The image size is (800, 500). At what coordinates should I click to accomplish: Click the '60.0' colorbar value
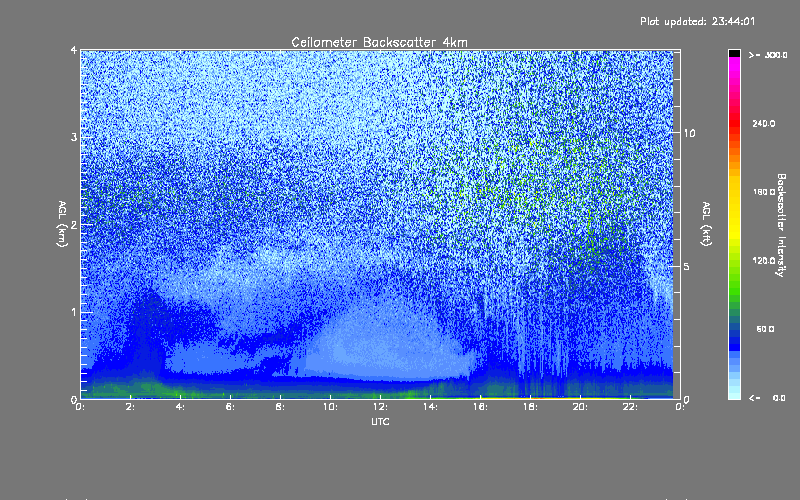[765, 329]
